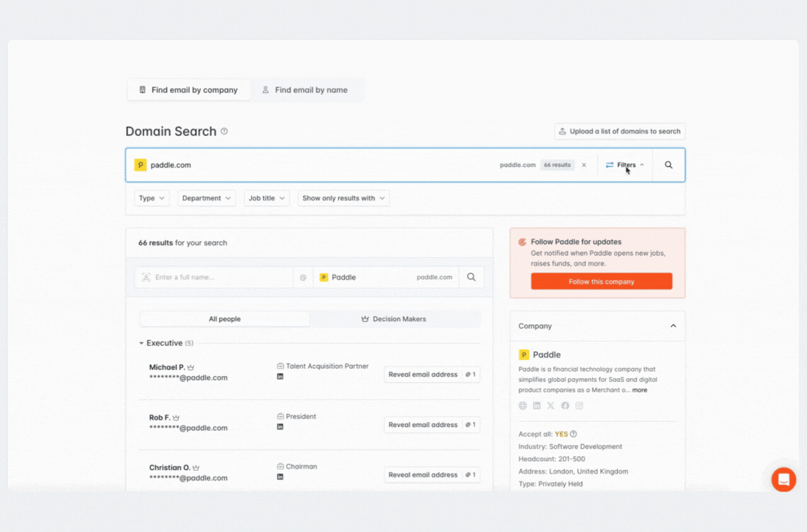Click Headcount: 201-500 text
Image resolution: width=807 pixels, height=532 pixels.
(x=552, y=459)
